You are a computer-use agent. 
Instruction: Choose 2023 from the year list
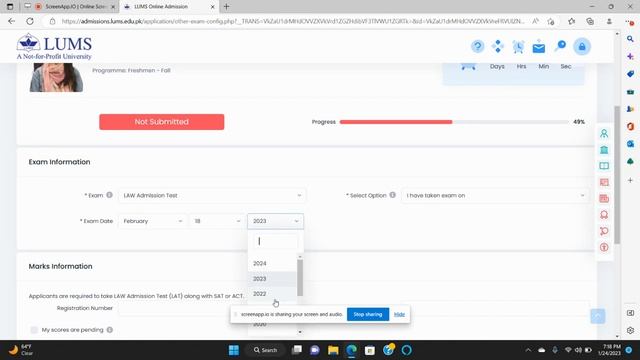point(272,279)
